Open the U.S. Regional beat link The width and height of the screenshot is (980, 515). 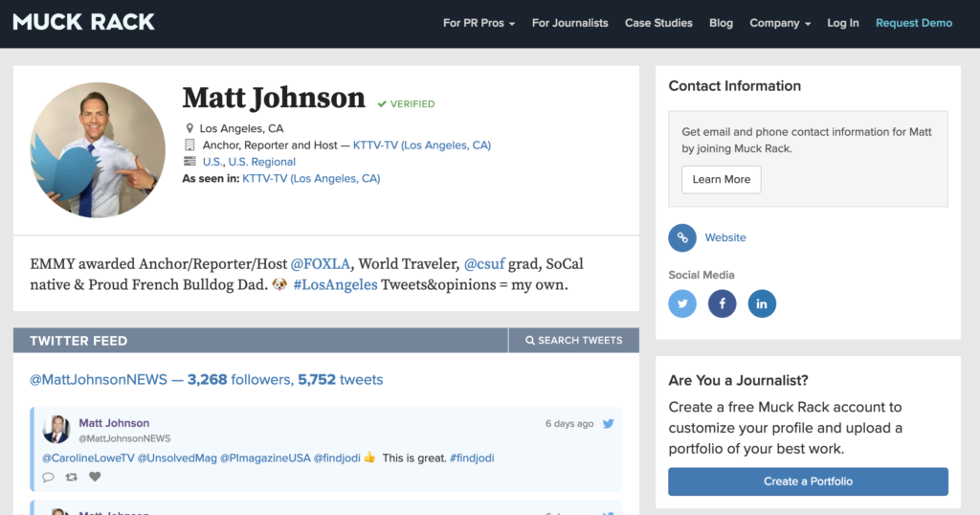click(x=262, y=162)
